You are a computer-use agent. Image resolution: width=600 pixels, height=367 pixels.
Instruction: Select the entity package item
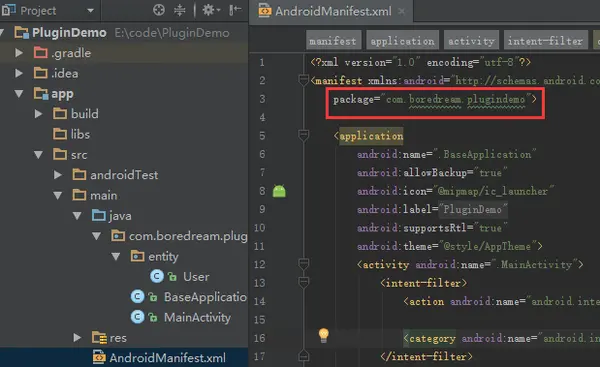163,256
